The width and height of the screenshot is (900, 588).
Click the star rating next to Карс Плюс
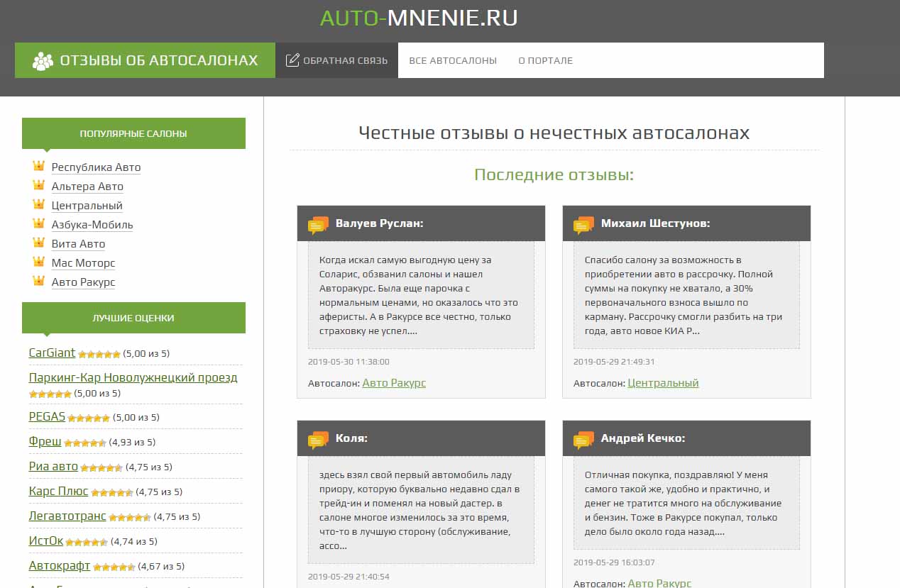click(112, 492)
